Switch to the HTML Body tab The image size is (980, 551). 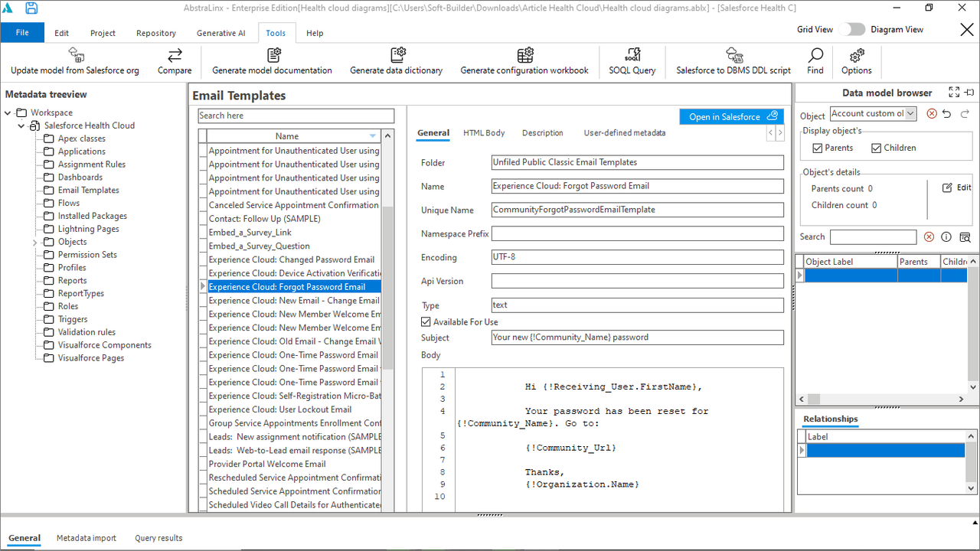tap(484, 132)
